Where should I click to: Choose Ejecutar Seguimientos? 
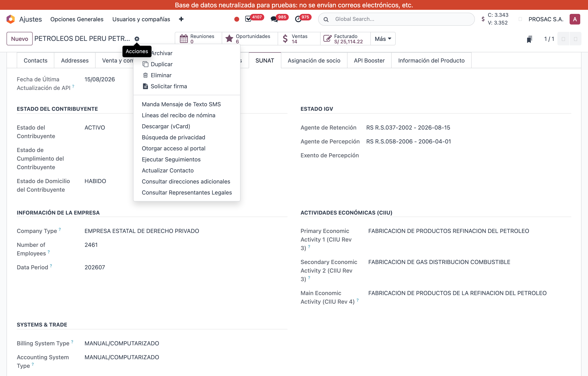pos(187,159)
